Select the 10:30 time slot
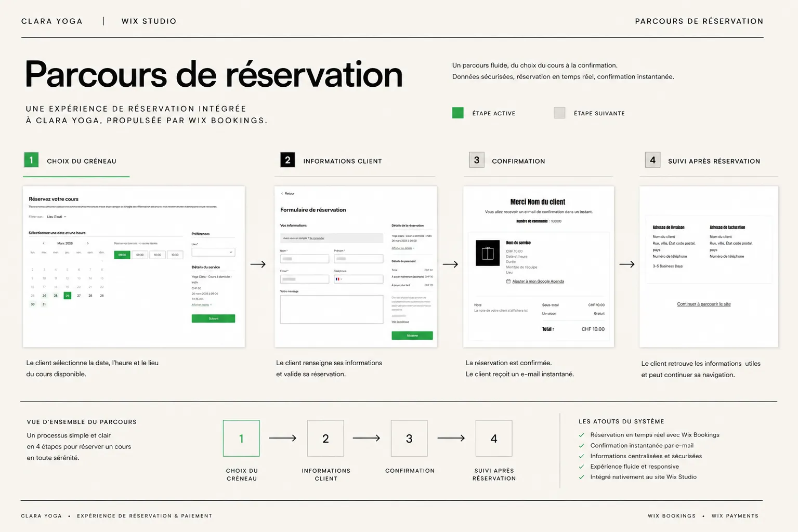 point(175,255)
